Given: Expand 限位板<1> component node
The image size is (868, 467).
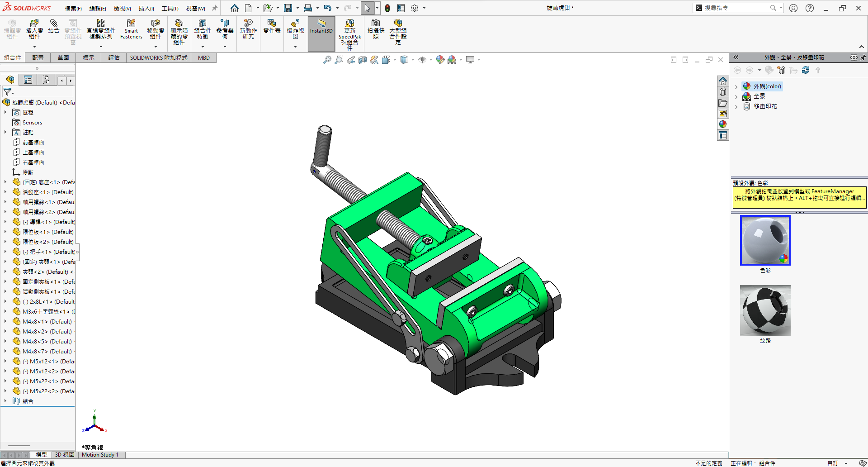Looking at the screenshot, I should (x=5, y=232).
